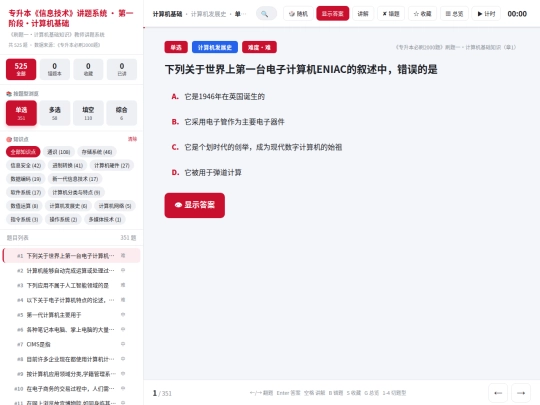Open question #9 按计算机应用领域分类
The image size is (540, 405).
[x=71, y=374]
